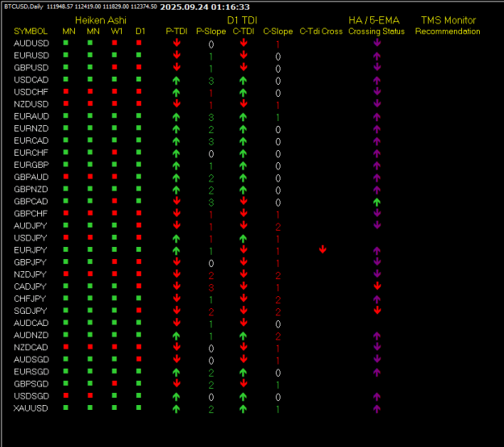Click the NZDJPY W1 red square
The width and height of the screenshot is (504, 447).
coord(115,274)
